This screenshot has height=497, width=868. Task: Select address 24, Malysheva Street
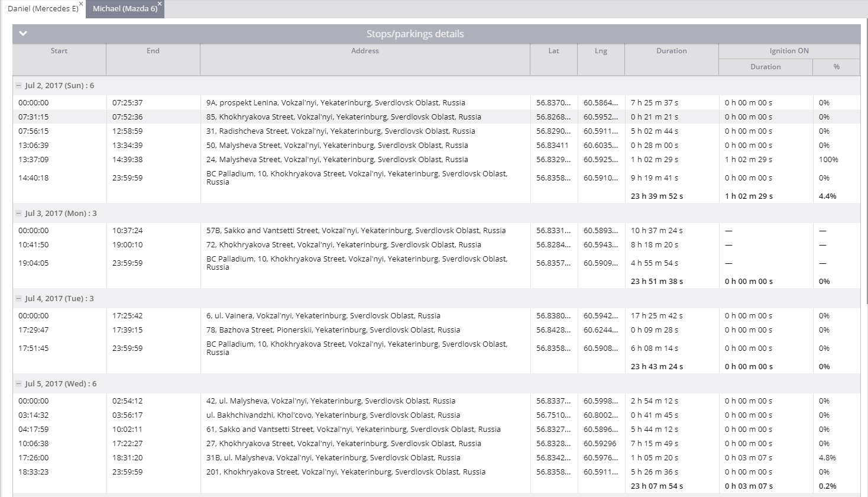tap(337, 160)
